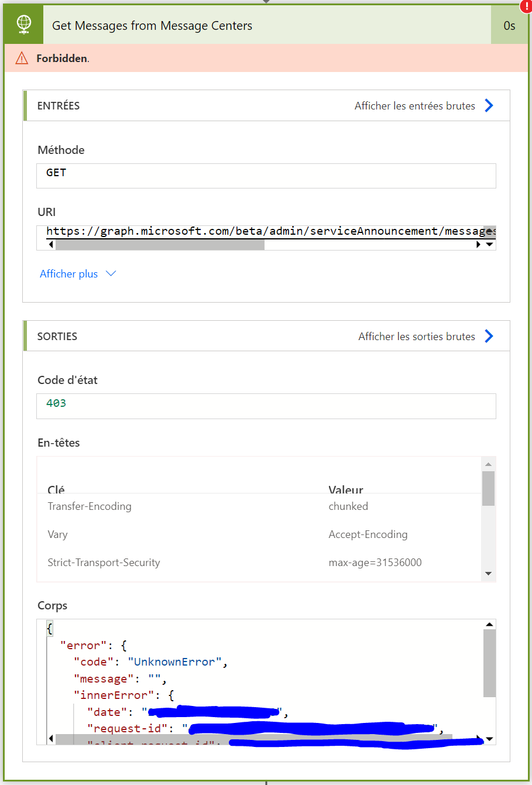Click the Forbidden warning triangle icon
This screenshot has height=785, width=532.
(22, 58)
